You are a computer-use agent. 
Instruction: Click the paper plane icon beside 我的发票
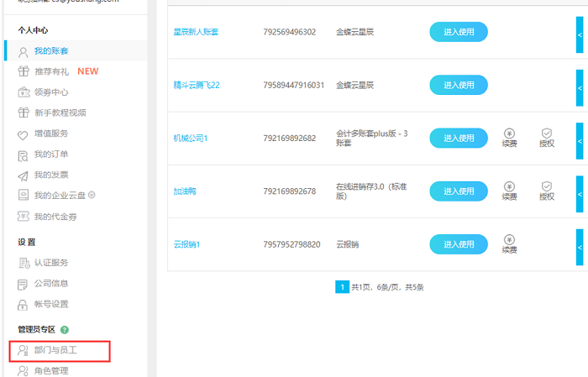coord(24,175)
